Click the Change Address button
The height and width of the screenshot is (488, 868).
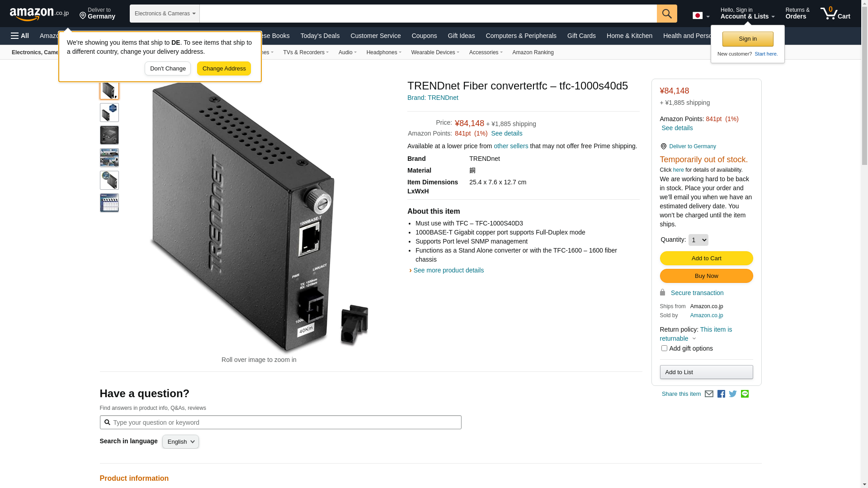click(224, 69)
